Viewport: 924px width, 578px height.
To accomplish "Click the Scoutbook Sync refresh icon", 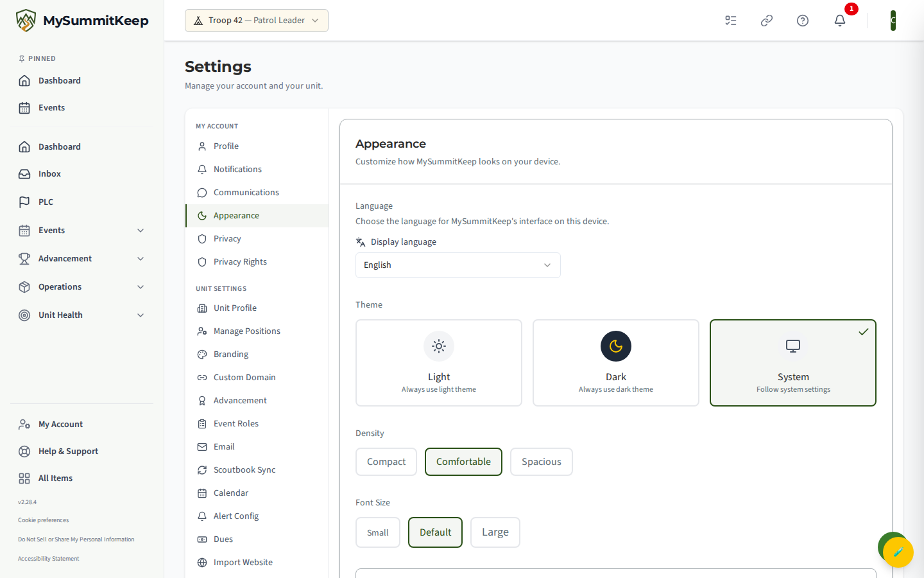I will click(202, 470).
